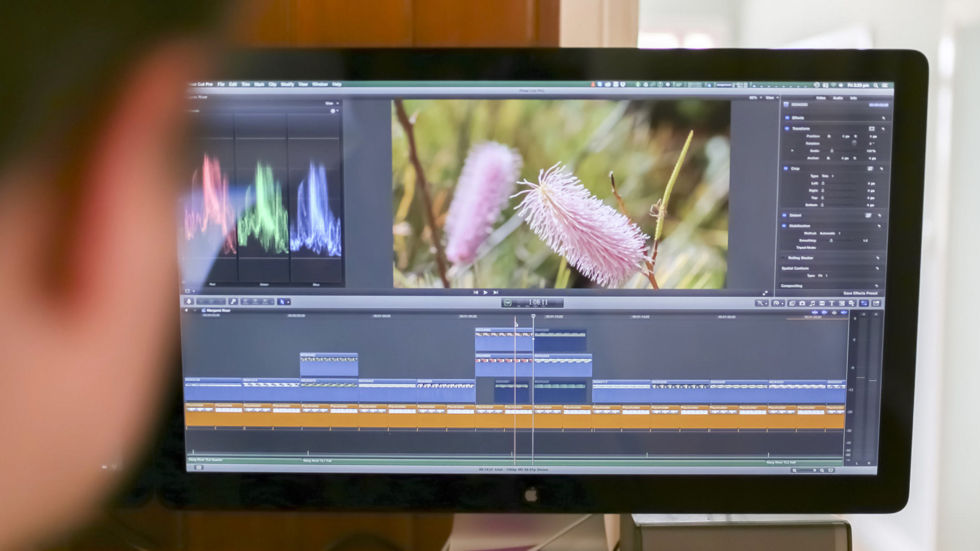Show Transform onscreen controls icon
The width and height of the screenshot is (980, 551).
871,128
